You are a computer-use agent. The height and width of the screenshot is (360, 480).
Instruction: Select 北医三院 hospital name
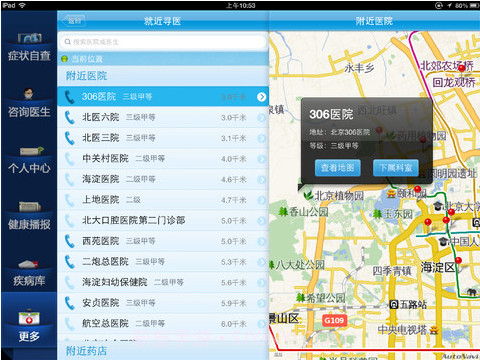coord(101,138)
